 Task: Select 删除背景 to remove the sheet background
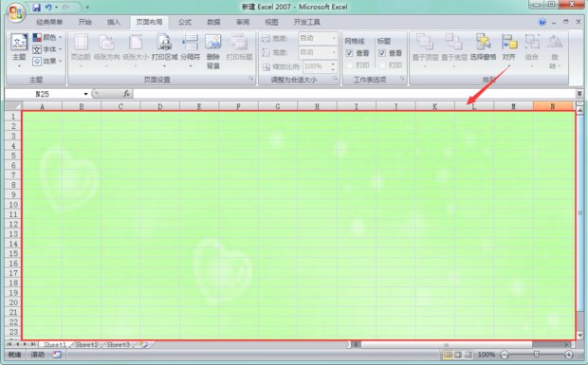click(213, 52)
